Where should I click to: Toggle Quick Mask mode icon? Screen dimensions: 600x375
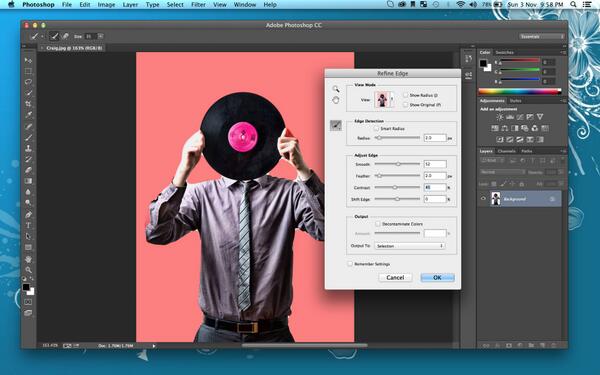(x=28, y=302)
